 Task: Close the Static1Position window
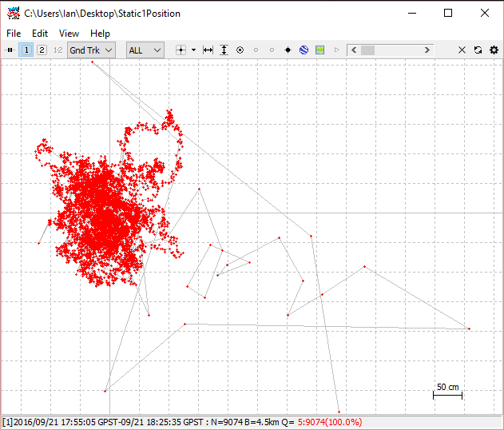(485, 13)
